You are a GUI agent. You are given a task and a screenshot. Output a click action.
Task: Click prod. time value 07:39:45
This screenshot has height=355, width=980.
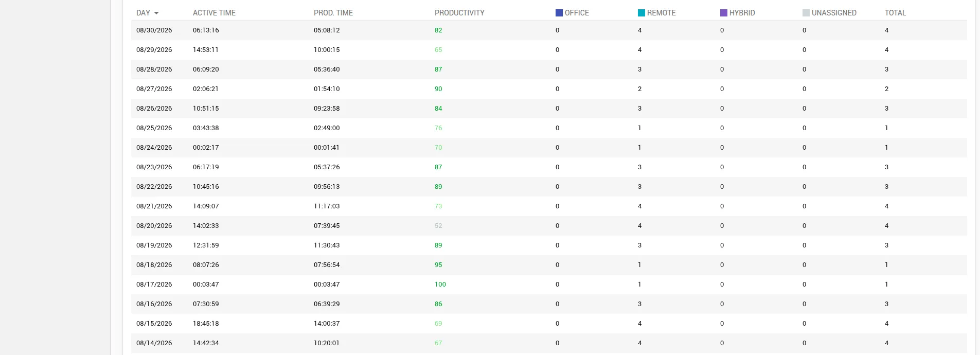pyautogui.click(x=327, y=226)
